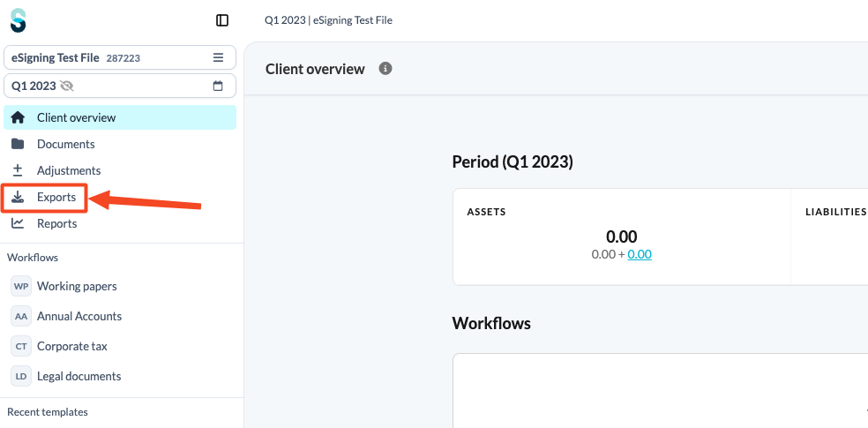
Task: Toggle the crossed-eye icon beside Q1 2023
Action: (67, 86)
